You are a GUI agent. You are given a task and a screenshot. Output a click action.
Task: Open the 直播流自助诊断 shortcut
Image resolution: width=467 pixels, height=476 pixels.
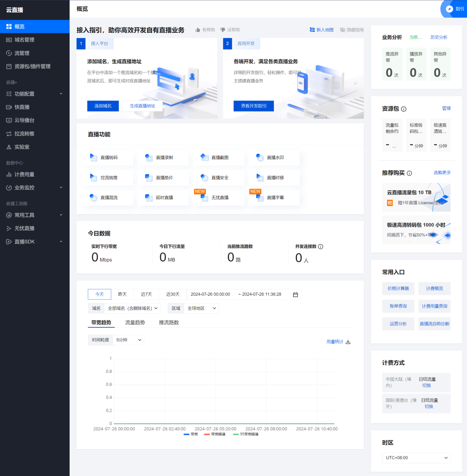pyautogui.click(x=435, y=324)
